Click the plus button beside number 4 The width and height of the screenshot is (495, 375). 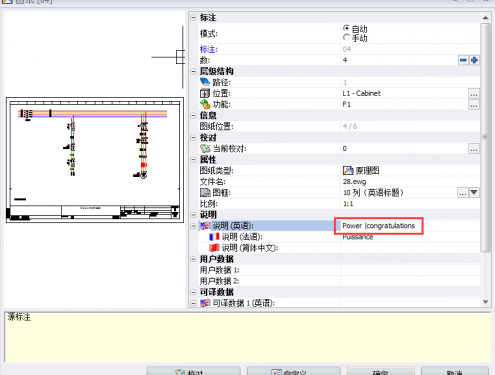[x=474, y=60]
